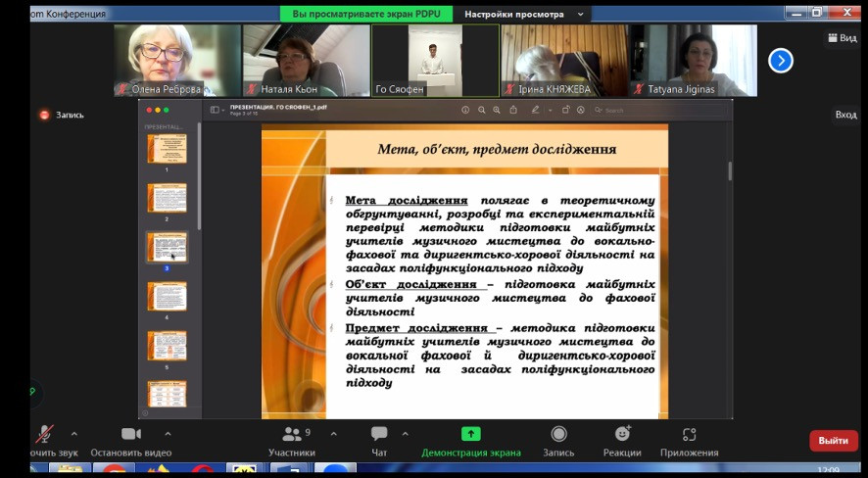868x478 pixels.
Task: Select Олена Реброва video tile
Action: pos(177,61)
